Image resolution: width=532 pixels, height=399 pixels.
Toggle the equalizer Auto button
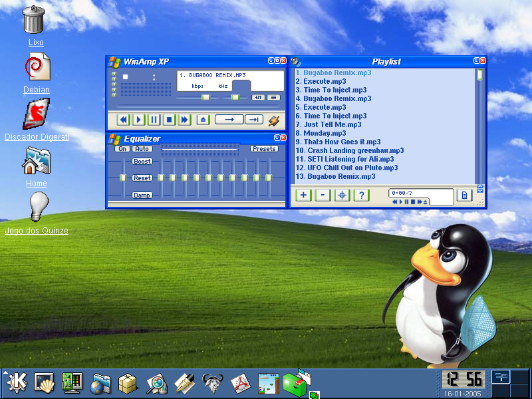pyautogui.click(x=142, y=148)
